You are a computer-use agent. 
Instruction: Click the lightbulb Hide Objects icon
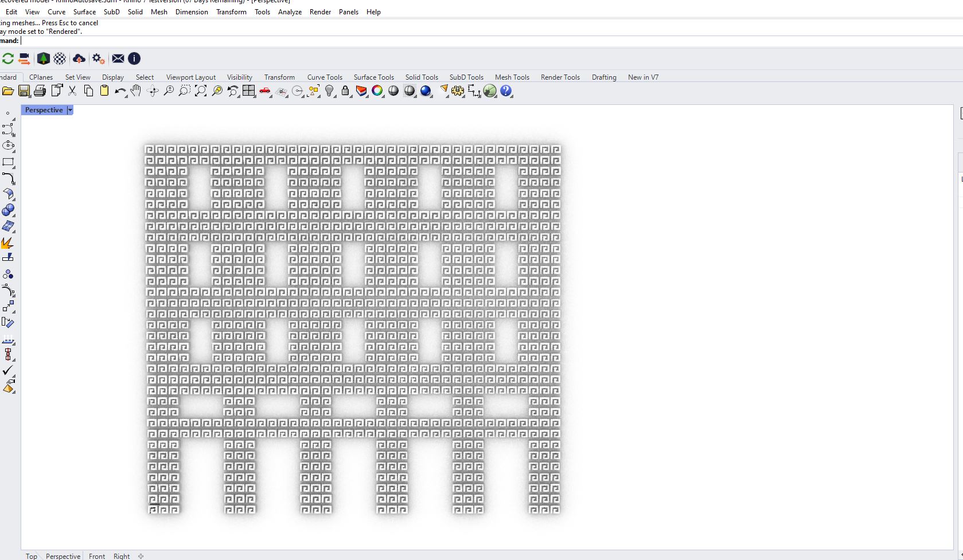(329, 91)
